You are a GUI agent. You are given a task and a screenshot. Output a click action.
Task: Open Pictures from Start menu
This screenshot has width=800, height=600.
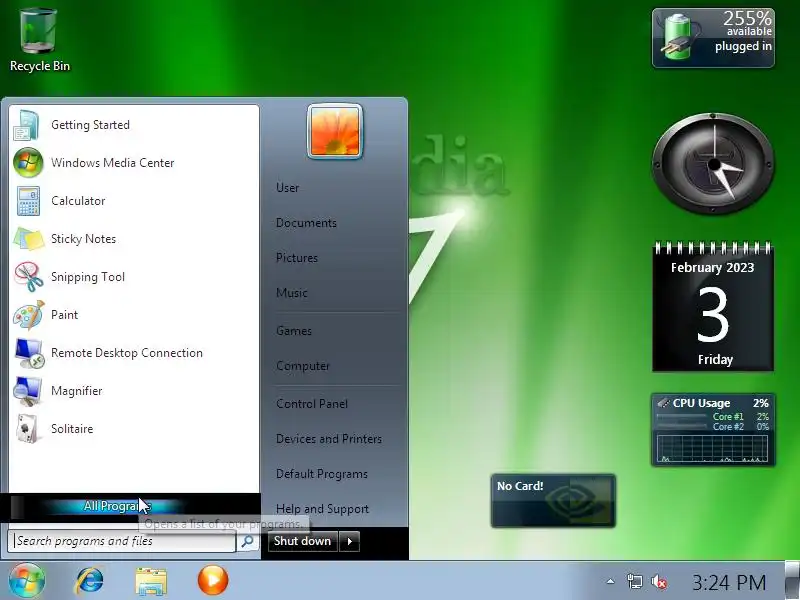point(297,258)
